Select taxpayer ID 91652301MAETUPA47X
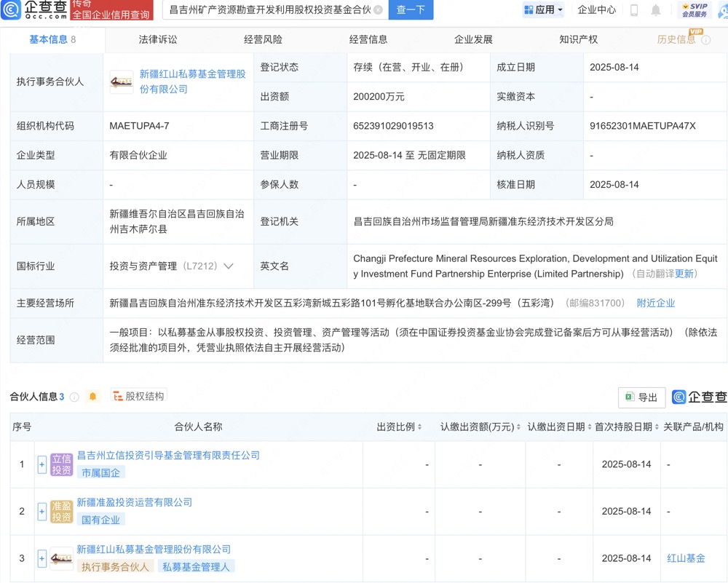Screen dimensions: 728x583 click(643, 126)
